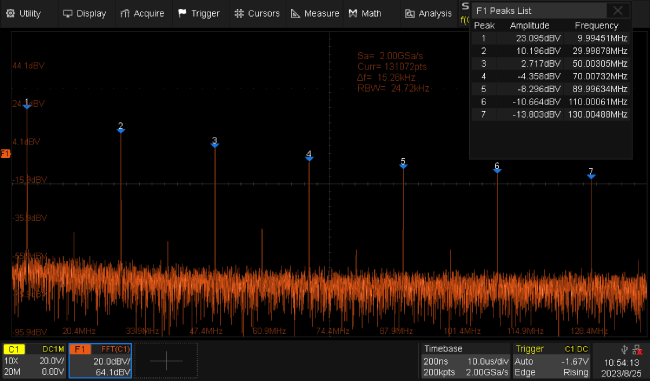The width and height of the screenshot is (650, 381).
Task: Open the Measure menu
Action: point(315,14)
